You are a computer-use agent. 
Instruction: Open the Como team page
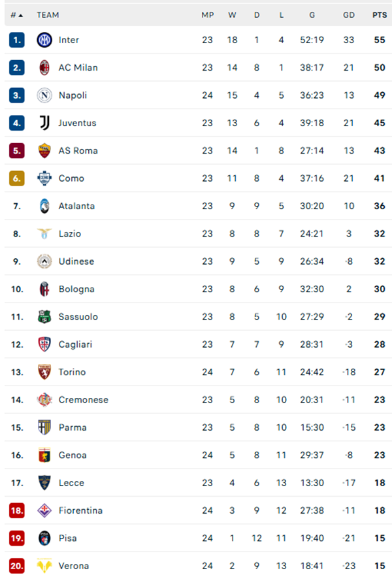(x=72, y=178)
